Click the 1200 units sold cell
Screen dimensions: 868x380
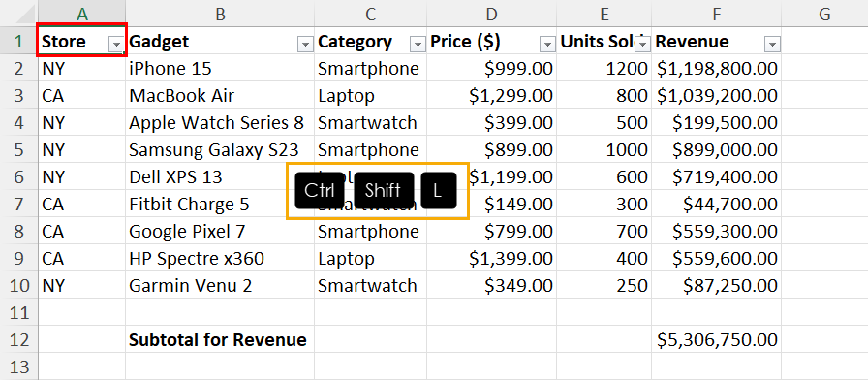[x=604, y=68]
